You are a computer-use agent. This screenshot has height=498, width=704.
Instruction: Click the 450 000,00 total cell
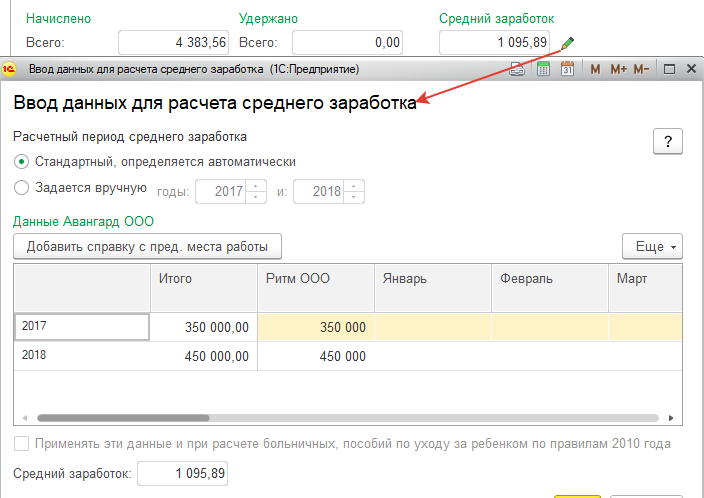coord(204,356)
